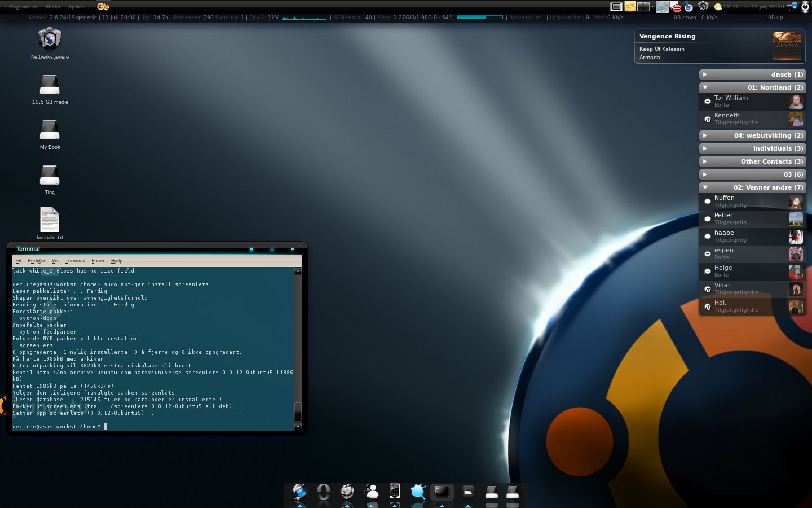Open the System panel menu
The height and width of the screenshot is (508, 812).
pos(77,7)
